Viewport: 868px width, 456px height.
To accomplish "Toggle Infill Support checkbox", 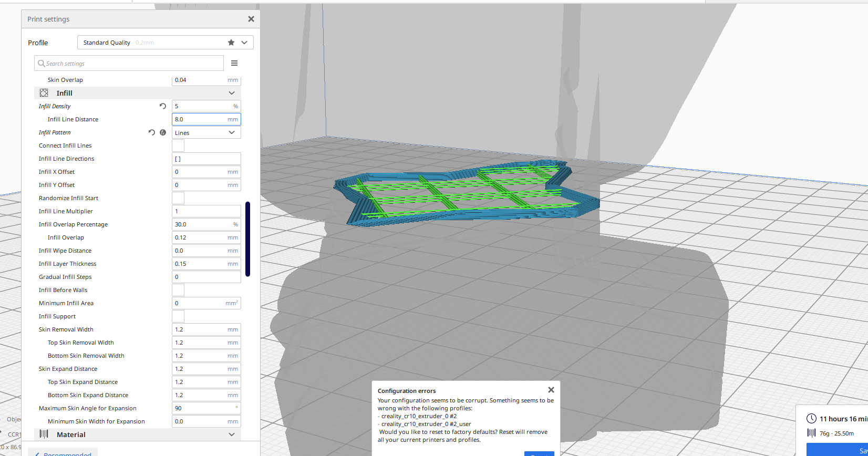I will [178, 316].
